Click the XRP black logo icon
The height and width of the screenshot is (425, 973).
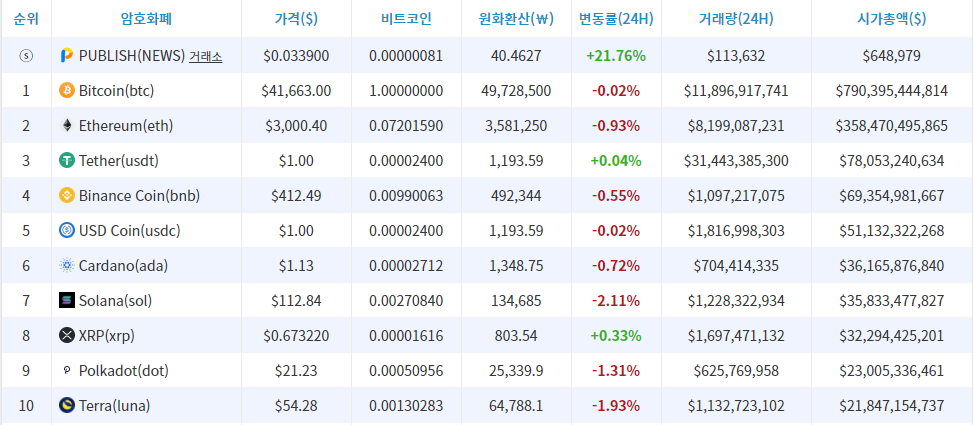66,336
